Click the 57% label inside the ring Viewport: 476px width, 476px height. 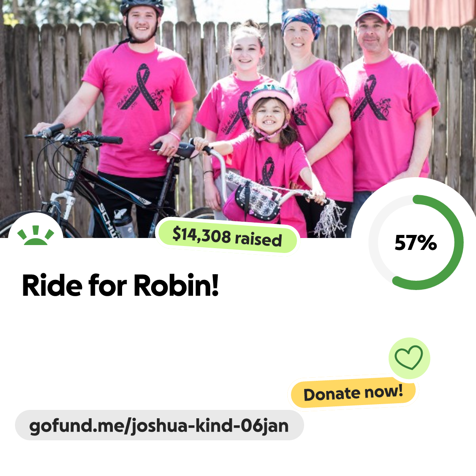coord(416,243)
